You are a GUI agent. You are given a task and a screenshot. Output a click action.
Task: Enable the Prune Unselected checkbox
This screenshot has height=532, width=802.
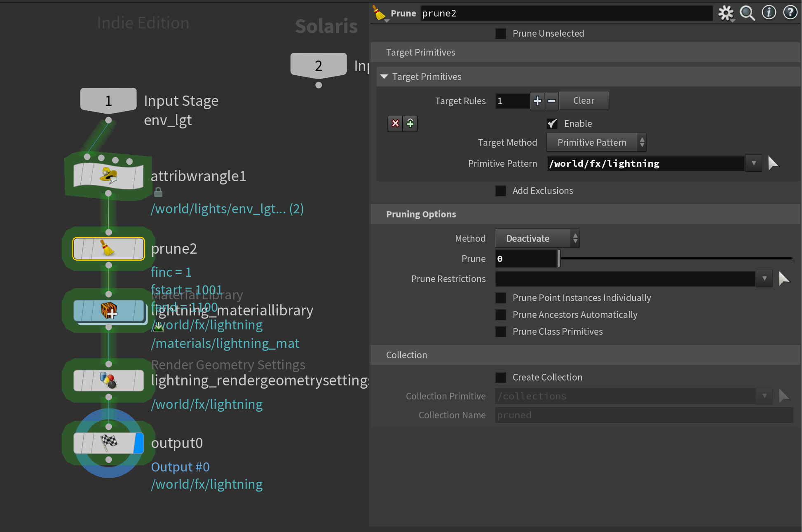(x=500, y=33)
